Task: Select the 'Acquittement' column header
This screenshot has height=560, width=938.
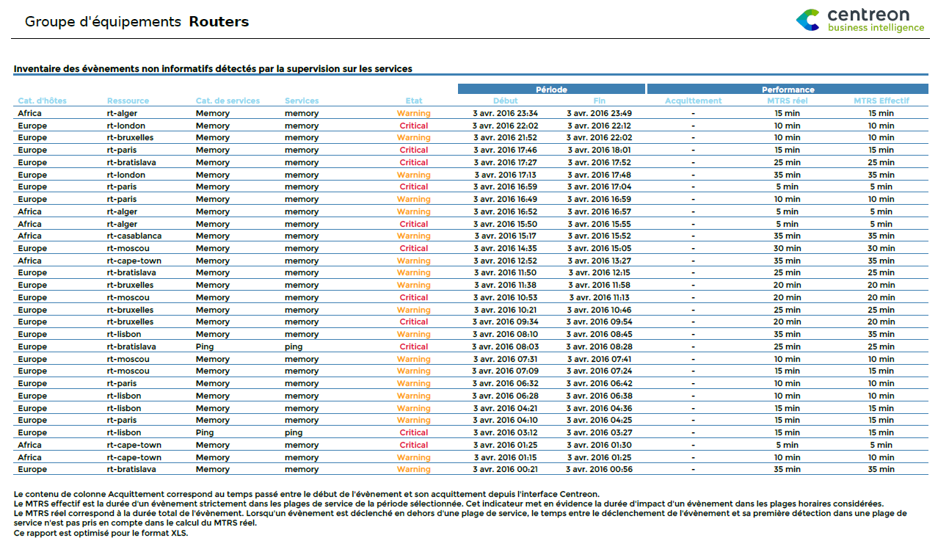Action: coord(693,101)
